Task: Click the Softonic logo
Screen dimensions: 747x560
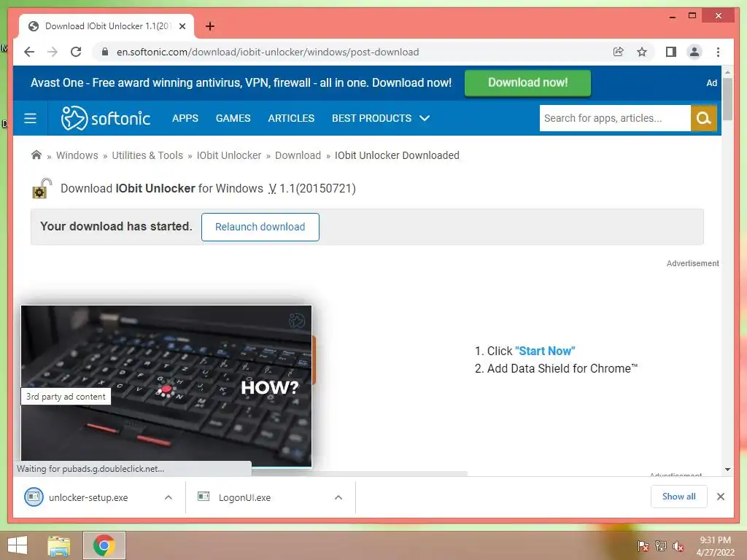Action: [x=106, y=118]
